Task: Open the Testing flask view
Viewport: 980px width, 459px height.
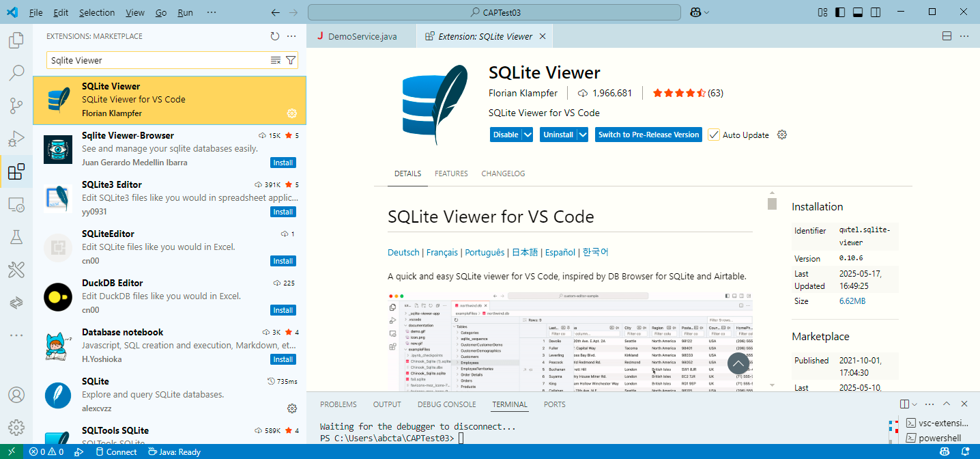Action: coord(16,237)
